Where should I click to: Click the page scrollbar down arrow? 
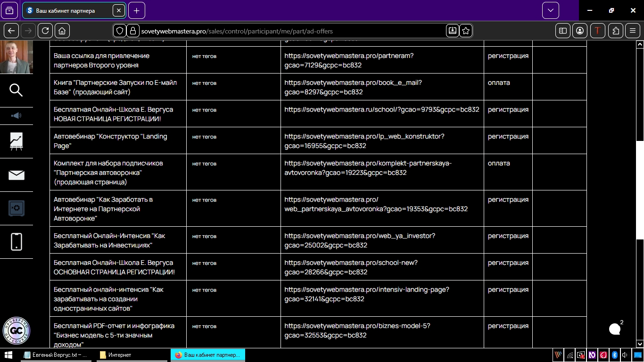[640, 344]
